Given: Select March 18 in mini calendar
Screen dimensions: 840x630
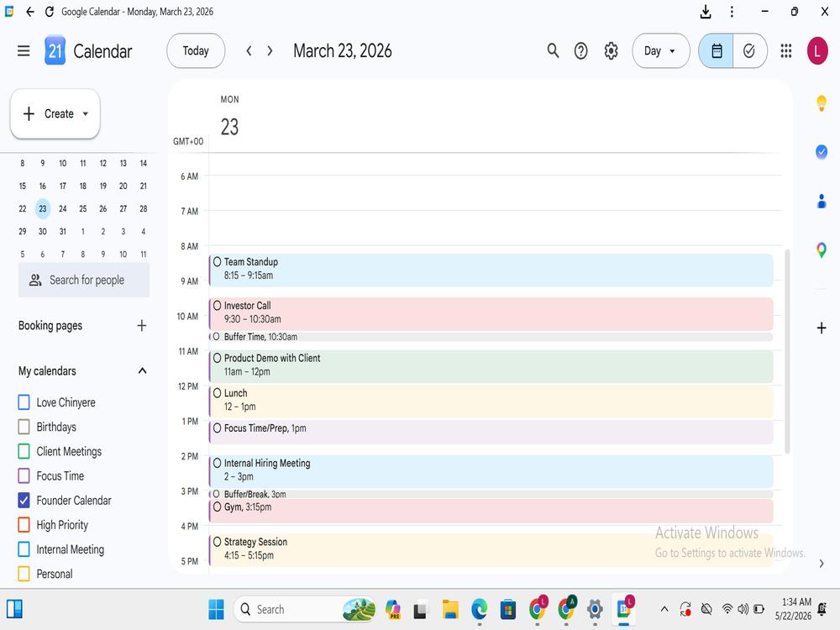Looking at the screenshot, I should tap(83, 186).
